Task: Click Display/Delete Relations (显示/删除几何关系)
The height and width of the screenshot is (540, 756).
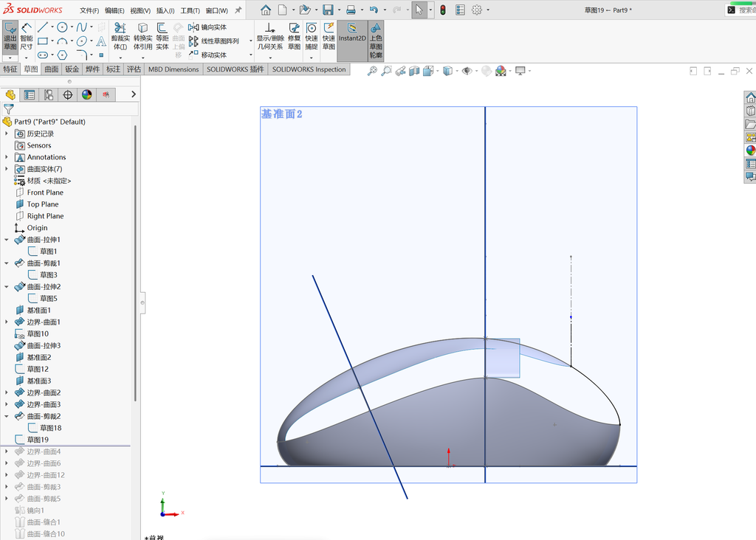Action: [x=270, y=37]
